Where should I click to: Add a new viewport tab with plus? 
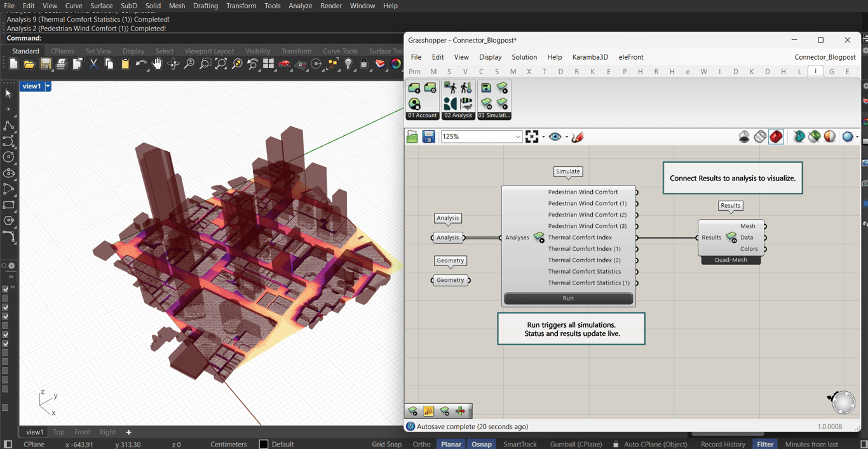(x=128, y=432)
